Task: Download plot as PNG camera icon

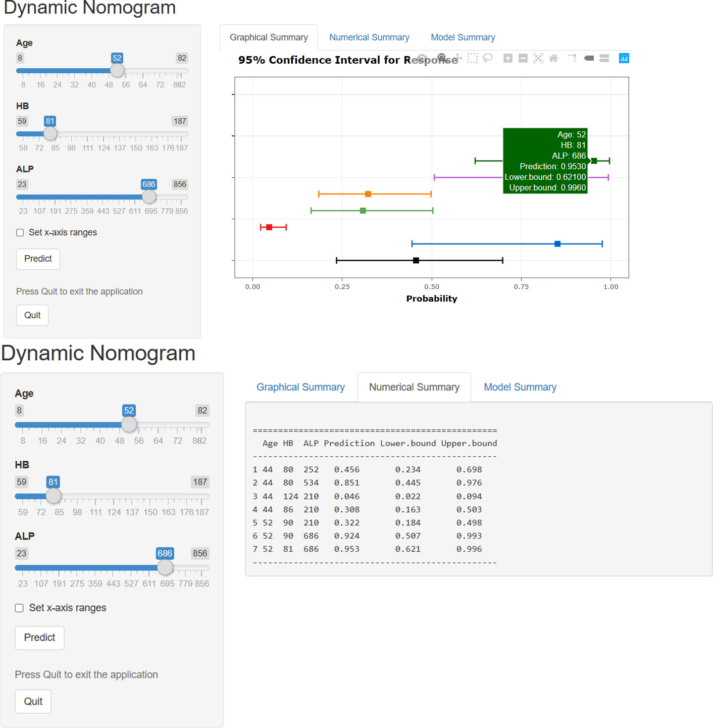Action: pyautogui.click(x=422, y=58)
